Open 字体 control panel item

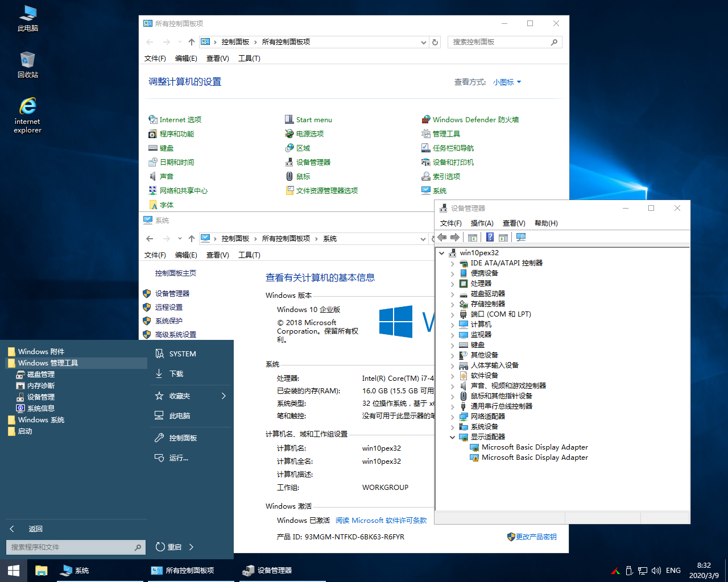tap(161, 205)
